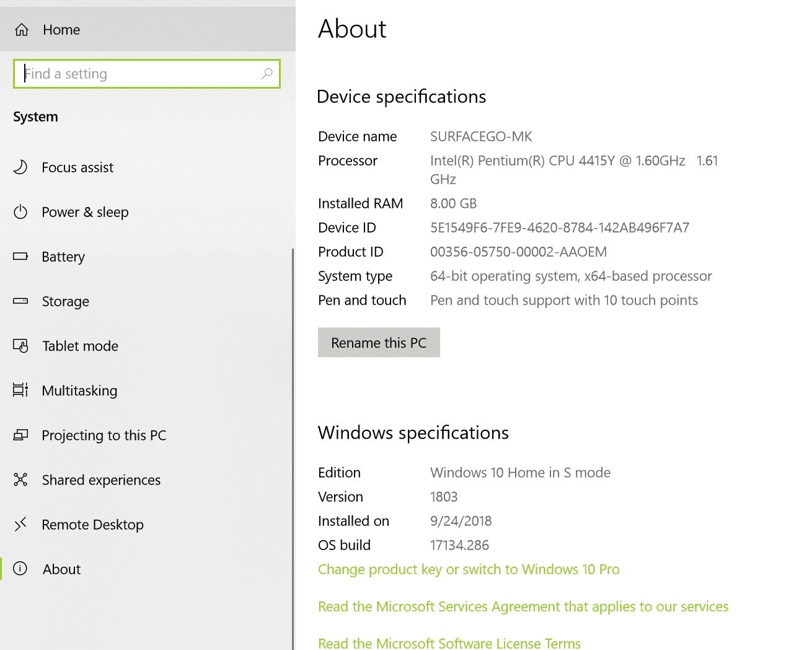812x650 pixels.
Task: Click the Focus assist moon icon
Action: tap(20, 167)
